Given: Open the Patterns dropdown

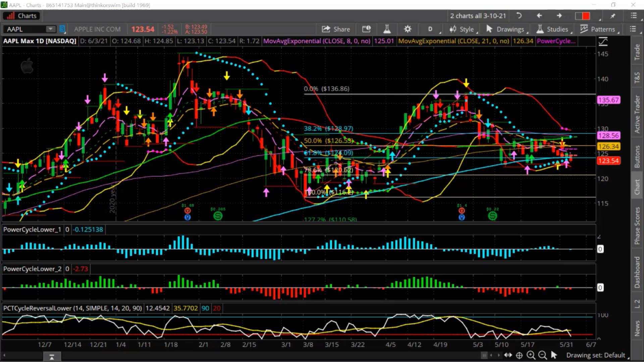Looking at the screenshot, I should click(599, 29).
